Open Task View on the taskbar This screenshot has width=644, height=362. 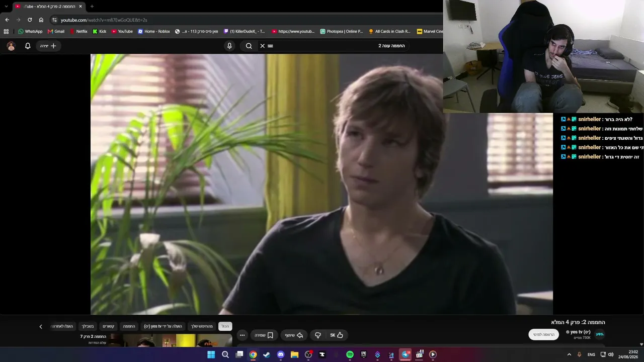click(x=239, y=354)
